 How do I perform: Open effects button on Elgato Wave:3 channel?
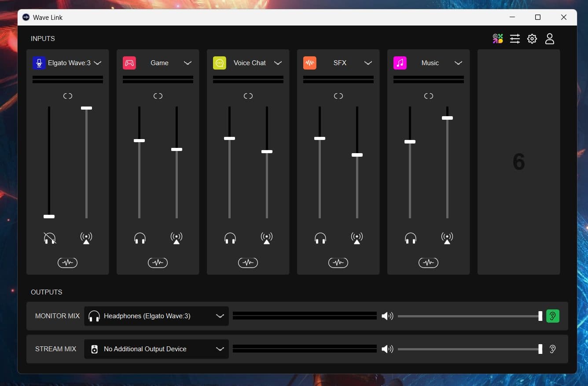coord(67,263)
